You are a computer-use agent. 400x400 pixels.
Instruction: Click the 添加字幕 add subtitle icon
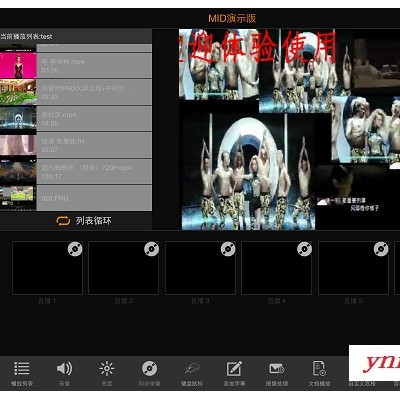tap(234, 369)
